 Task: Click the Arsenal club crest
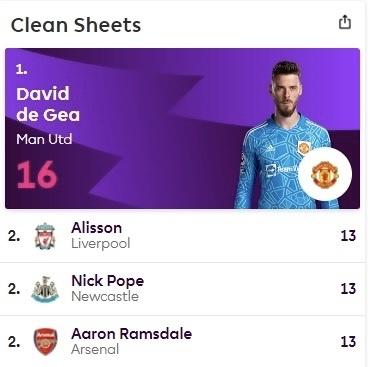click(x=45, y=342)
